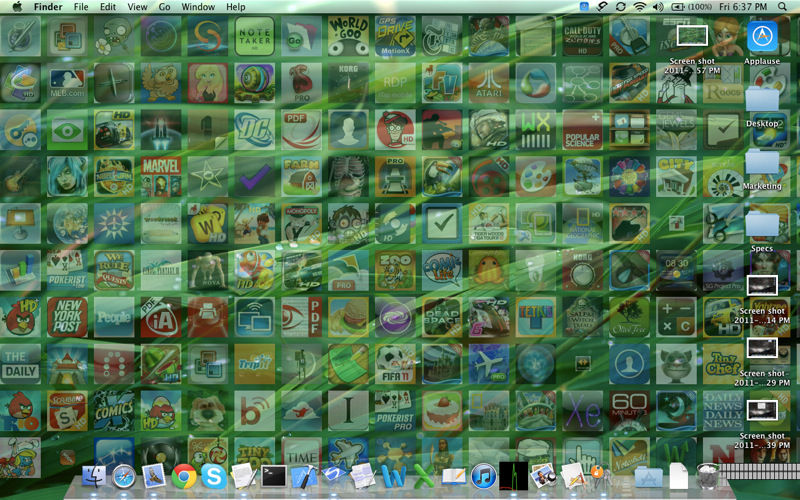
Task: Launch Microsoft Word from the Dock
Action: [x=394, y=477]
